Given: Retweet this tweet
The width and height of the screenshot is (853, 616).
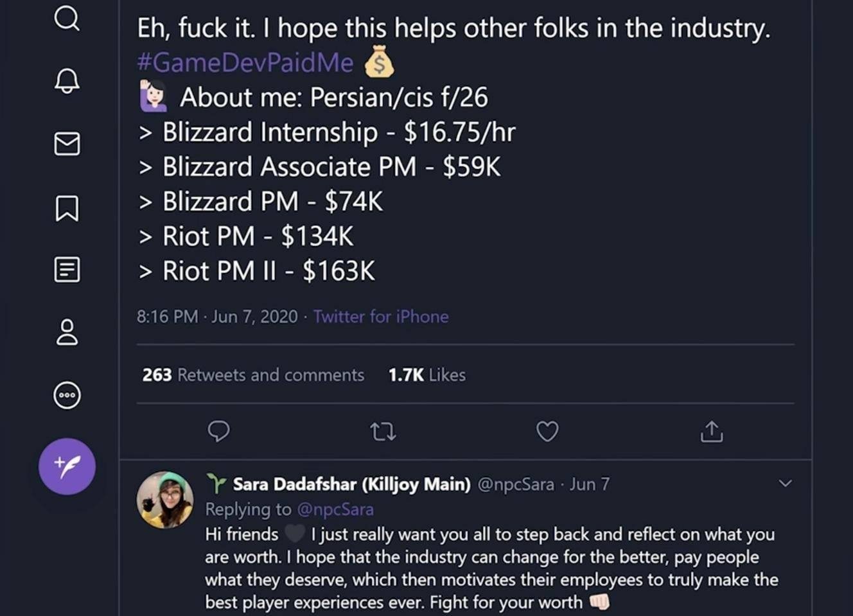Looking at the screenshot, I should click(383, 432).
